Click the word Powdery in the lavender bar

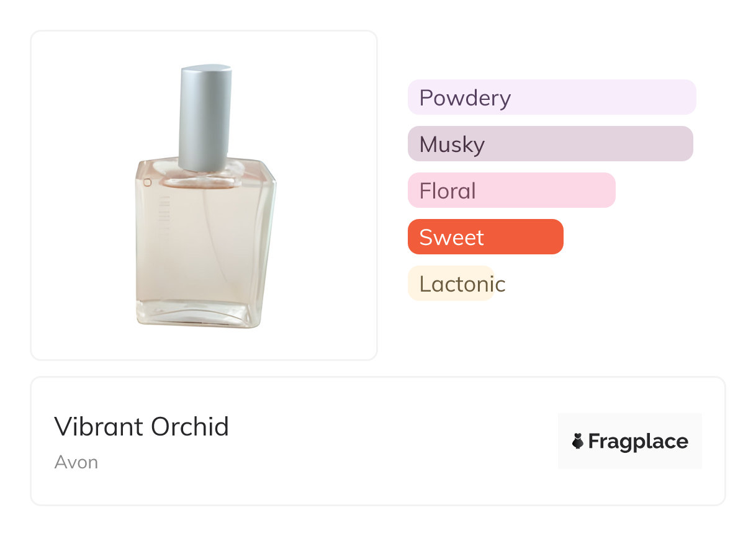(x=465, y=98)
